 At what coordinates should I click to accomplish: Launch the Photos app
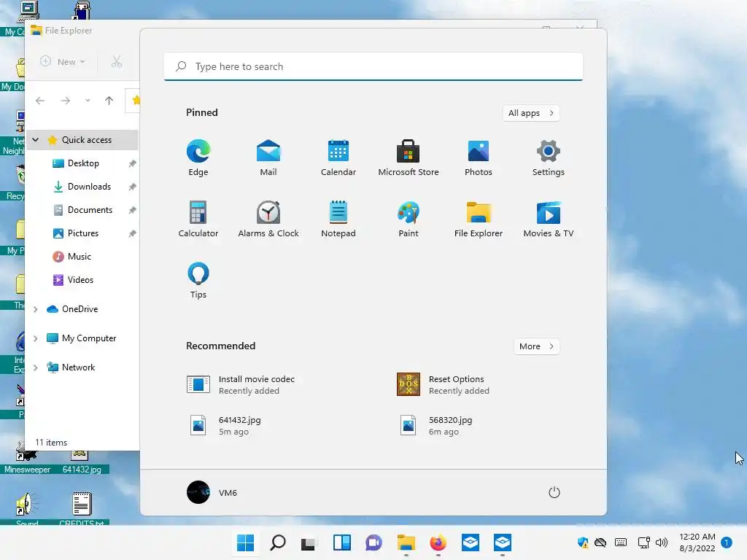pyautogui.click(x=479, y=157)
